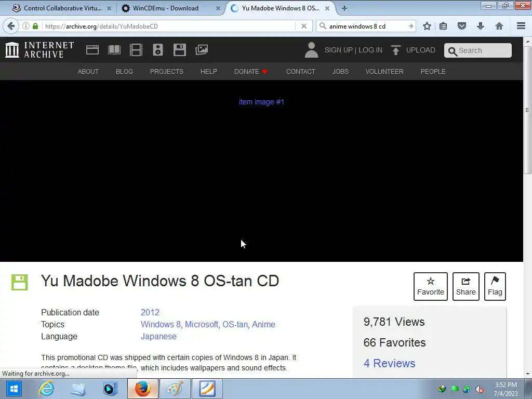Open the Audio section speaker icon
Screen dimensions: 532x399
(158, 50)
